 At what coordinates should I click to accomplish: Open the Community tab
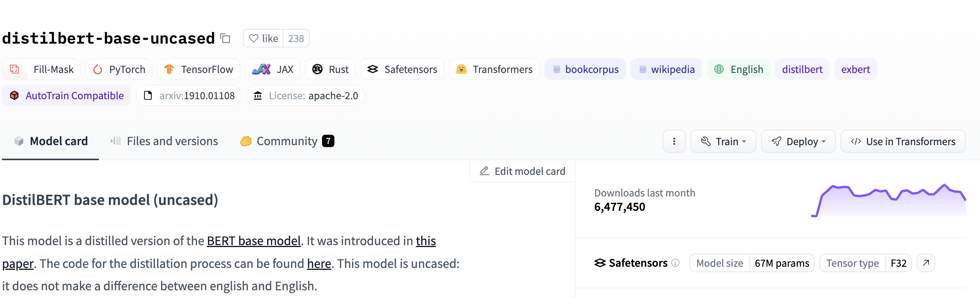coord(287,141)
